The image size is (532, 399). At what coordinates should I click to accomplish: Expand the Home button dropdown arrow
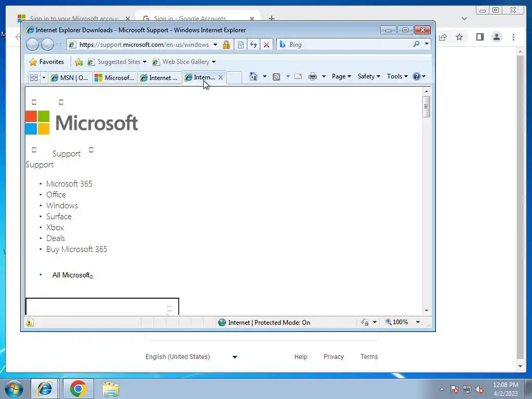264,76
